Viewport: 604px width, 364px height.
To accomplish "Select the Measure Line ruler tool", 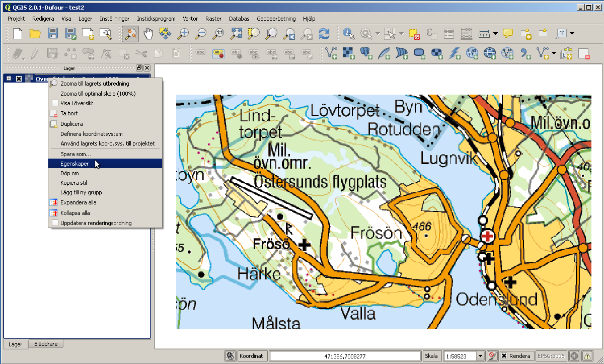I will click(x=484, y=34).
